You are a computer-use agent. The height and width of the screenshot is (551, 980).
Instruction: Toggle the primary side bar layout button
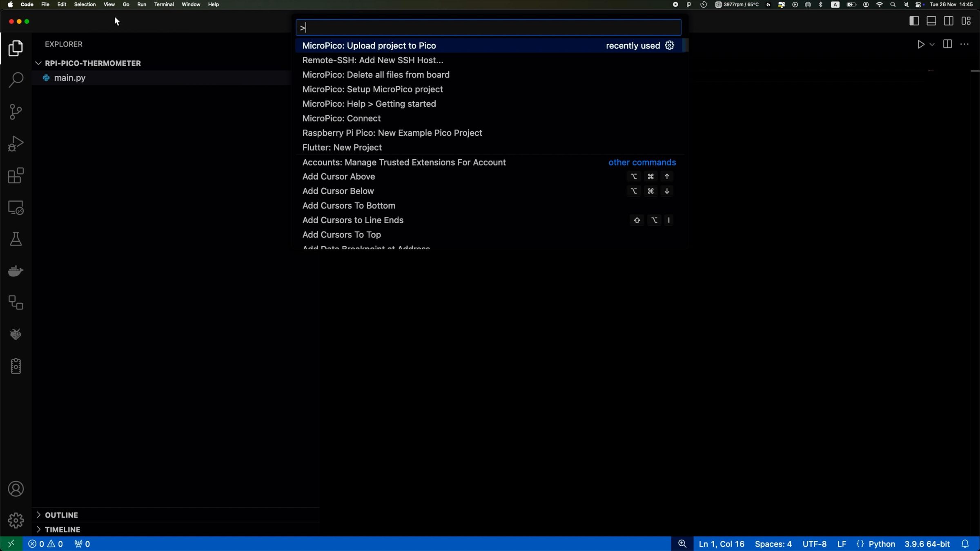pyautogui.click(x=914, y=21)
